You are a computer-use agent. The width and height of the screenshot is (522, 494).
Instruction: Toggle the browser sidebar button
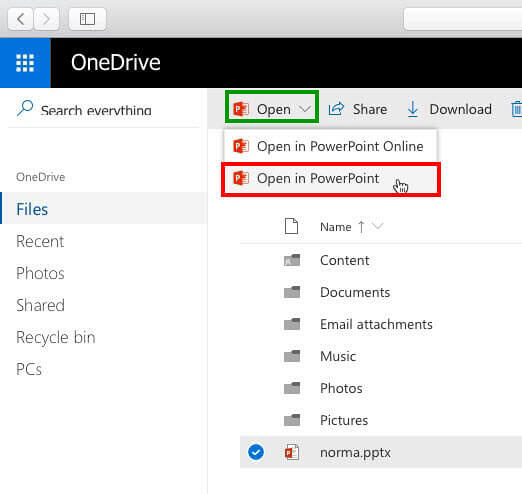tap(87, 19)
